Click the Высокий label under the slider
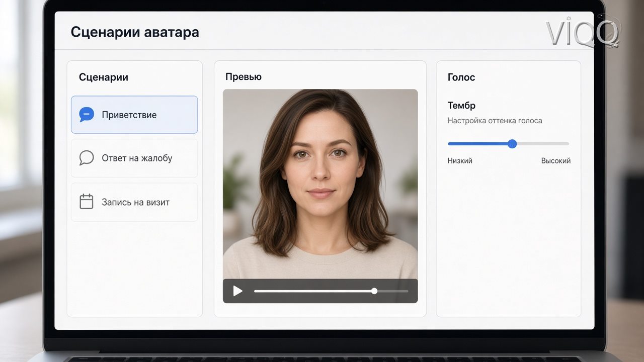This screenshot has height=362, width=644. coord(556,161)
